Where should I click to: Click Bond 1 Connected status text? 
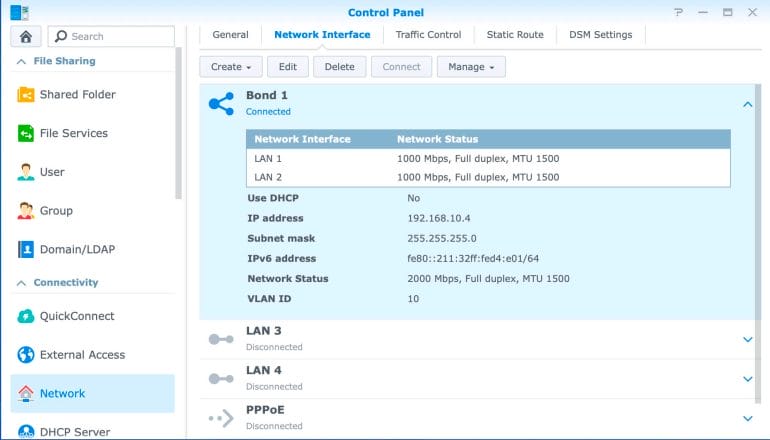(x=268, y=111)
